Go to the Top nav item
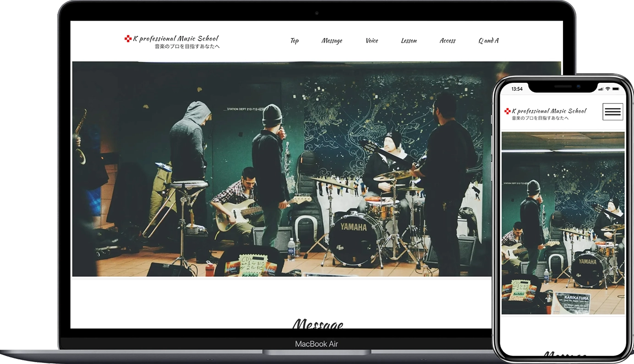This screenshot has height=364, width=634. click(295, 41)
